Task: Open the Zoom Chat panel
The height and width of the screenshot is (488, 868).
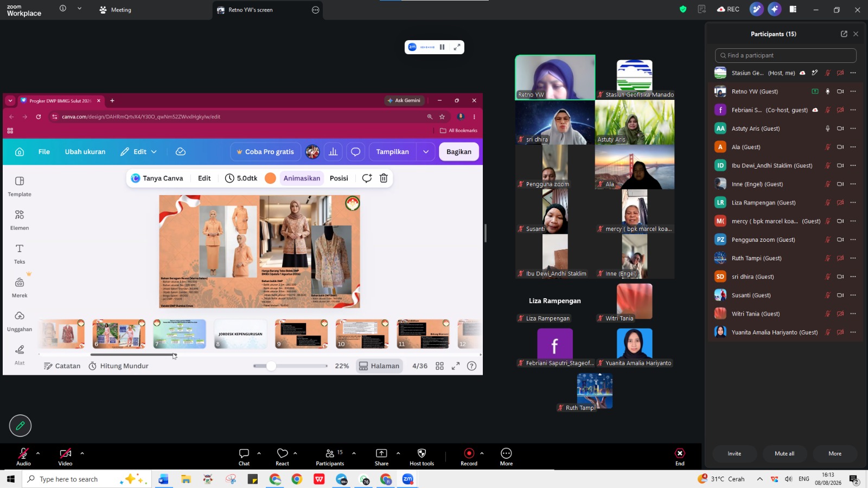Action: tap(244, 457)
